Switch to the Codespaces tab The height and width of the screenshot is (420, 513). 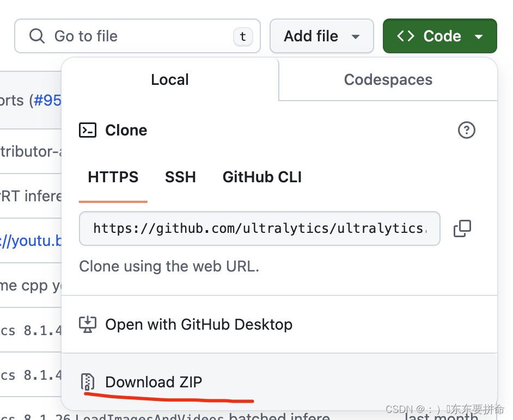point(388,79)
